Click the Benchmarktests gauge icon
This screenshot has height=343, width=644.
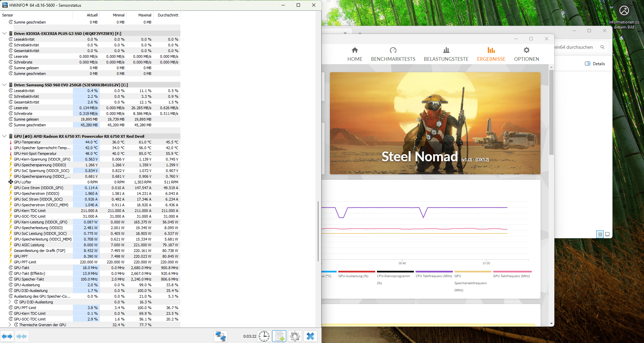point(393,50)
